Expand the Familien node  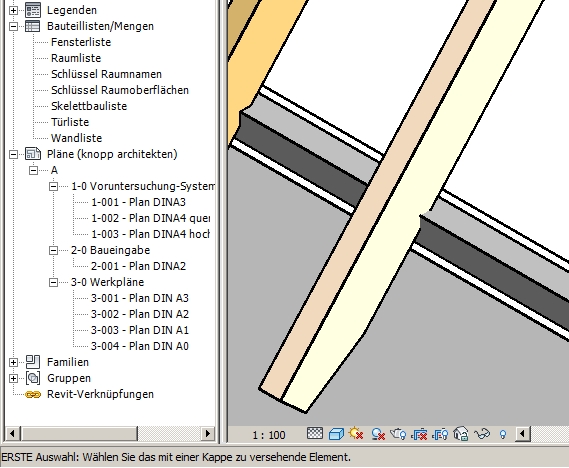tap(13, 362)
